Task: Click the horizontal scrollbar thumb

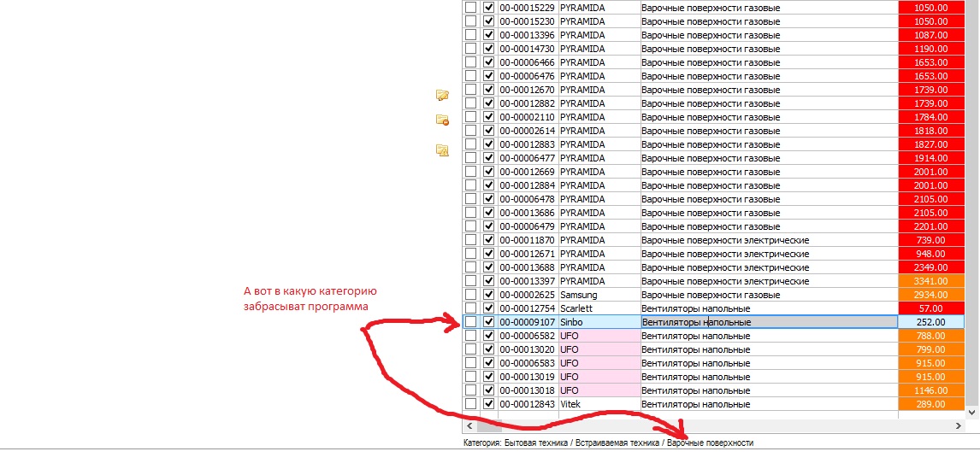Action: [489, 426]
